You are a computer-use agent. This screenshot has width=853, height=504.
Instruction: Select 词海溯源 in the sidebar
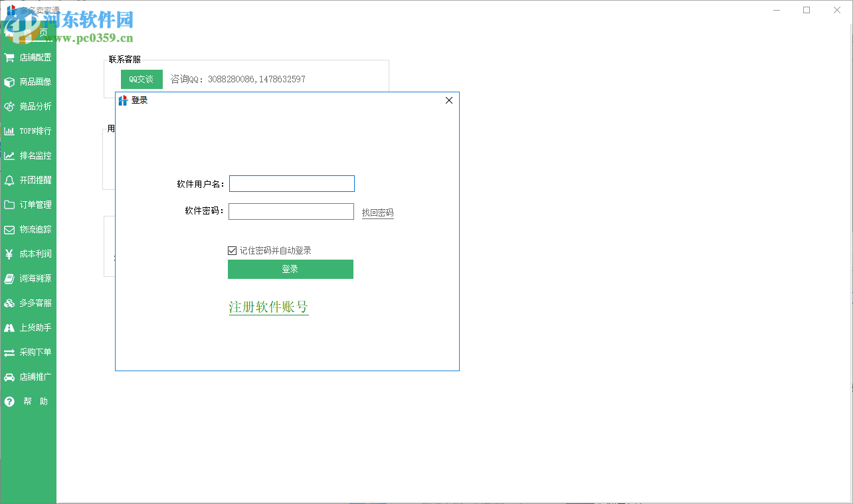[x=28, y=278]
